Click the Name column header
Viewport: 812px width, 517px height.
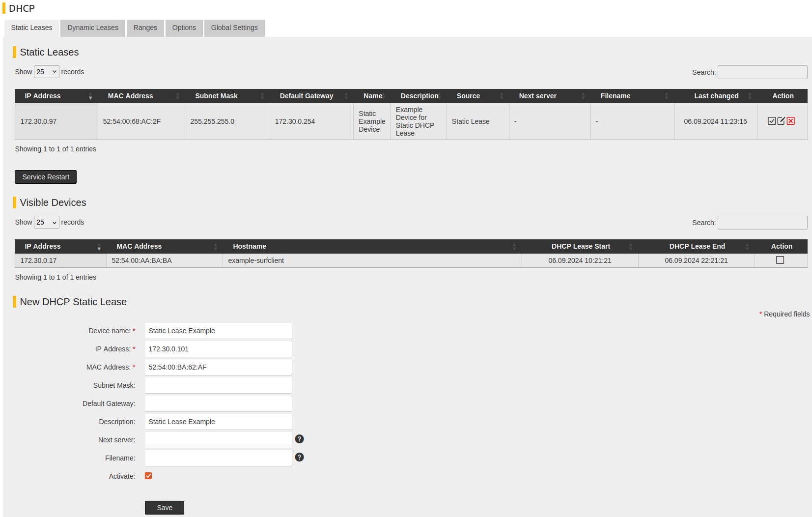coord(372,96)
